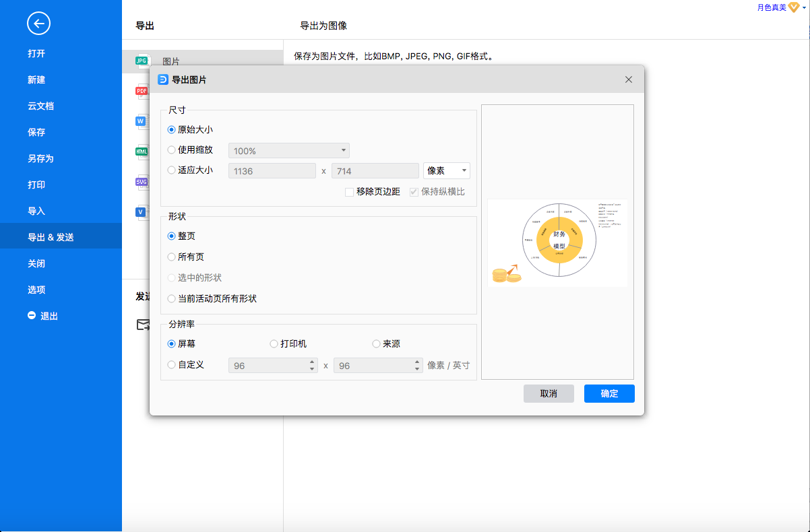Click the first 96 resolution stepper arrows
Viewport: 810px width, 532px height.
[312, 365]
